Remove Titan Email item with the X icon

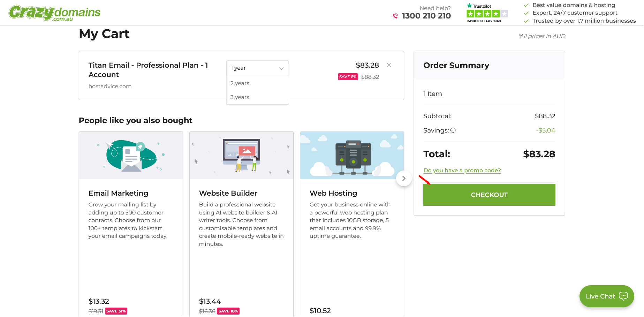(x=389, y=65)
